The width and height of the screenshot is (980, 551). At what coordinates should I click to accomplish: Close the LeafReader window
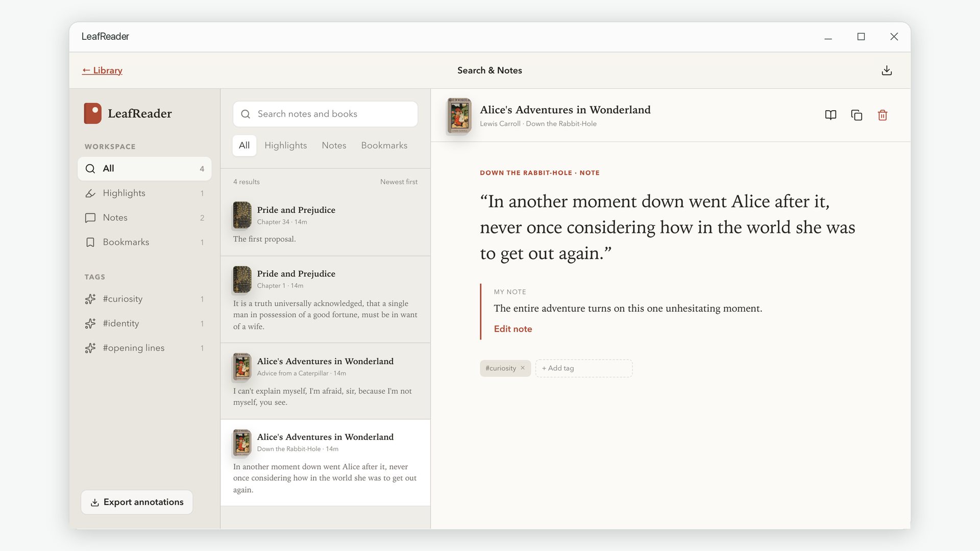click(x=894, y=37)
